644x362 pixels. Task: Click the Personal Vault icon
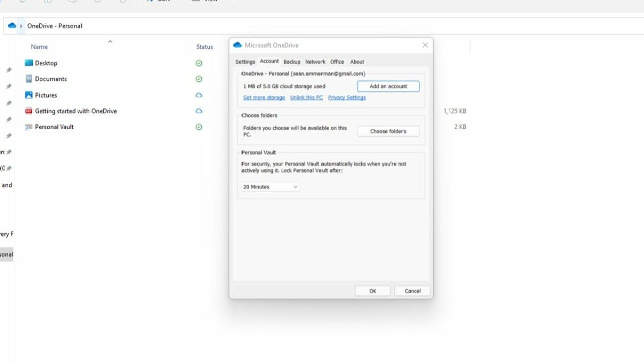(x=29, y=127)
